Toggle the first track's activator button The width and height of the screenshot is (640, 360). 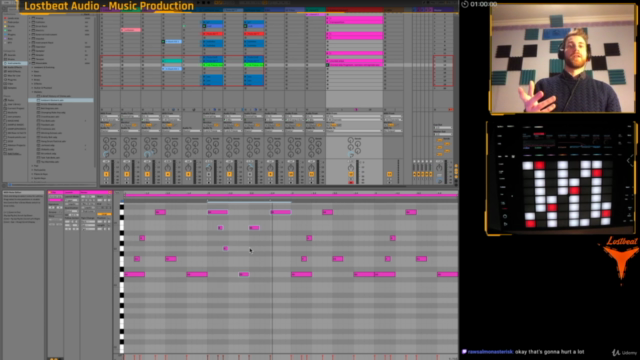[x=106, y=174]
